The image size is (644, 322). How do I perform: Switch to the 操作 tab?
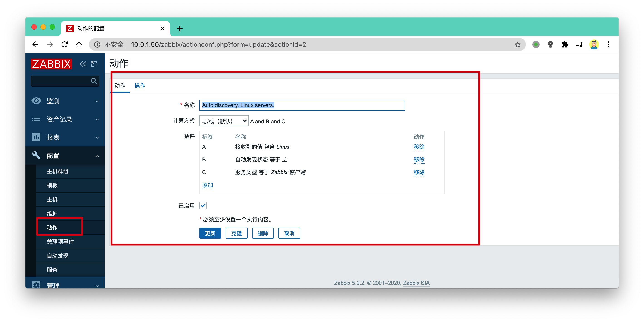click(x=140, y=86)
